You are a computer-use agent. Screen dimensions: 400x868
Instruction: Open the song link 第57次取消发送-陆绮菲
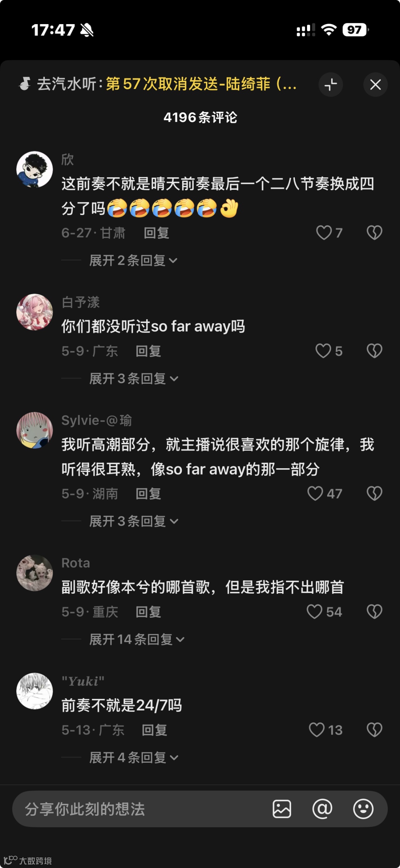tap(201, 84)
